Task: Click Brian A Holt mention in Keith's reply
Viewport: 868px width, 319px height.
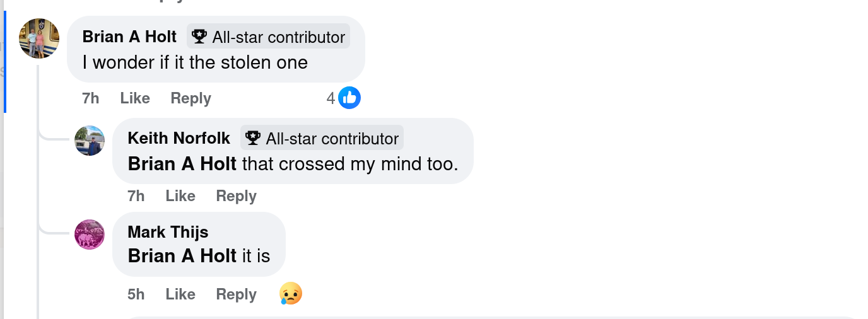Action: click(x=182, y=164)
